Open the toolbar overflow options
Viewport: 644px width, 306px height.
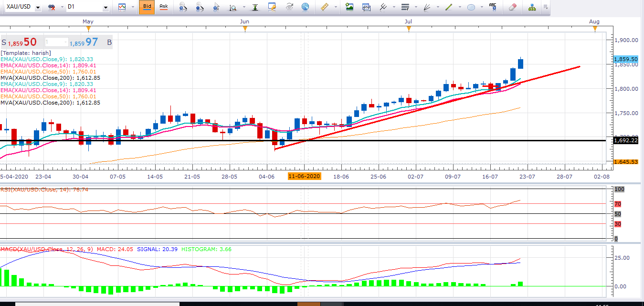(x=545, y=7)
